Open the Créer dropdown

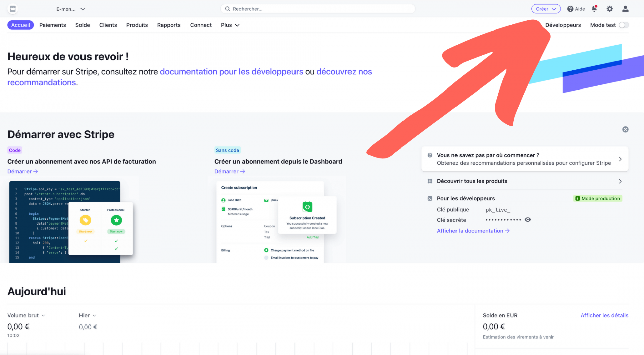546,9
